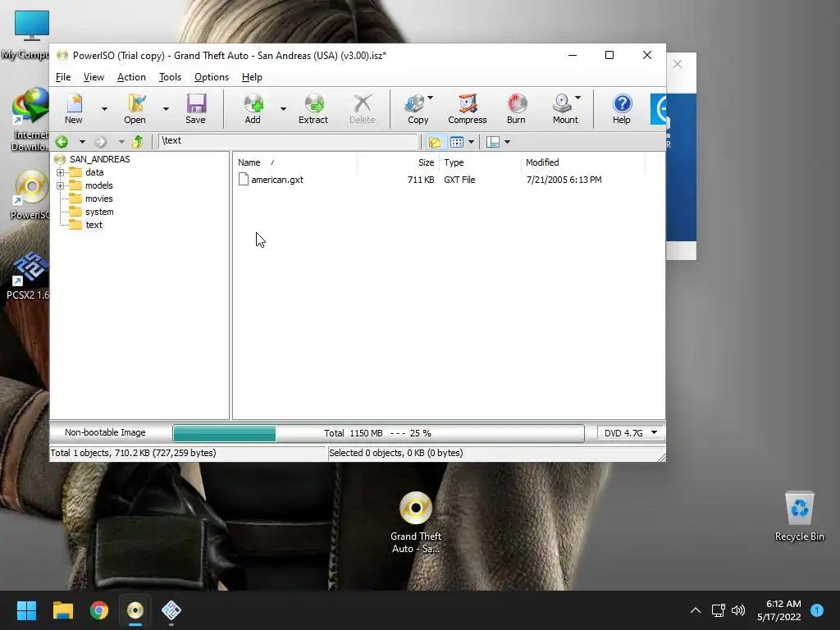Open Google Chrome from taskbar

tap(99, 610)
